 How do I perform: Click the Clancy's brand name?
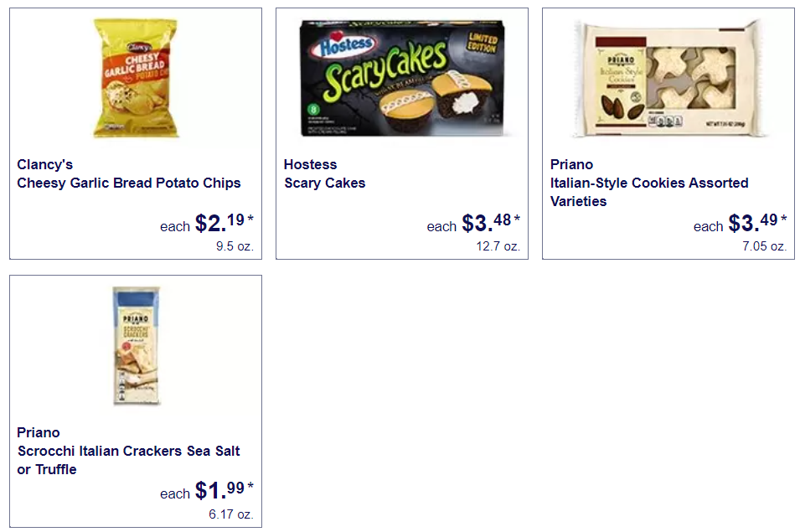45,165
